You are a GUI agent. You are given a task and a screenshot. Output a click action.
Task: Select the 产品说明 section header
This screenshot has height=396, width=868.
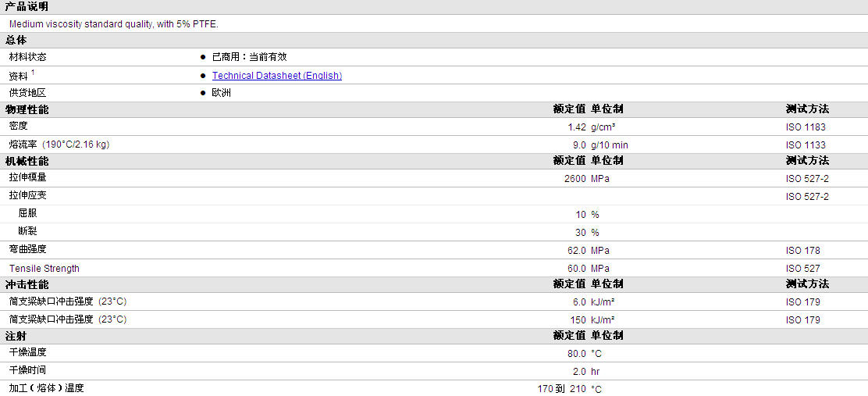27,6
